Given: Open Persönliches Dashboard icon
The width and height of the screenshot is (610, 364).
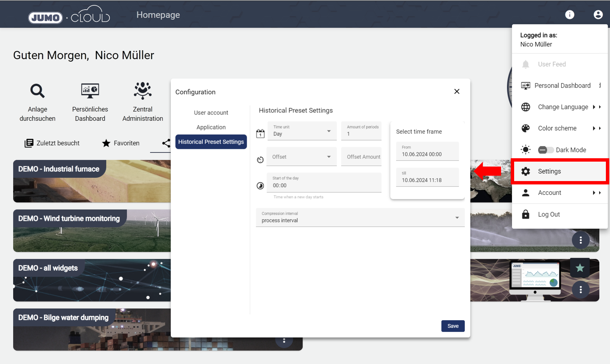Looking at the screenshot, I should click(90, 91).
